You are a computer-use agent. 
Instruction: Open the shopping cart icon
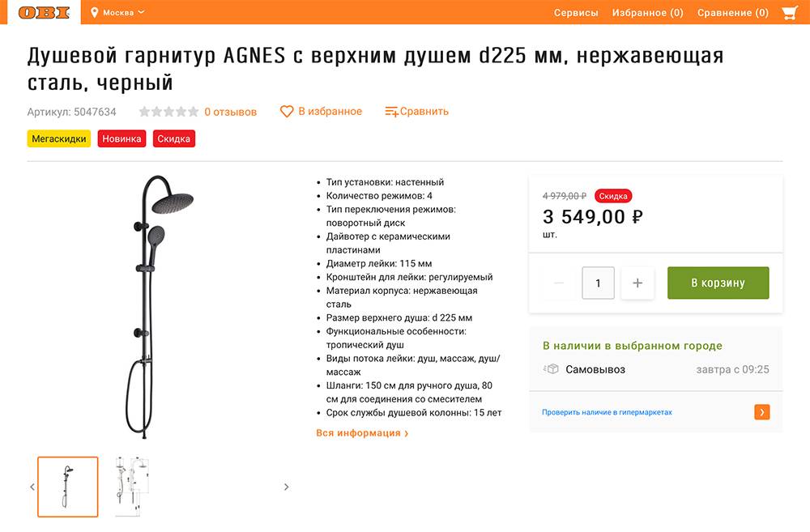[x=789, y=12]
